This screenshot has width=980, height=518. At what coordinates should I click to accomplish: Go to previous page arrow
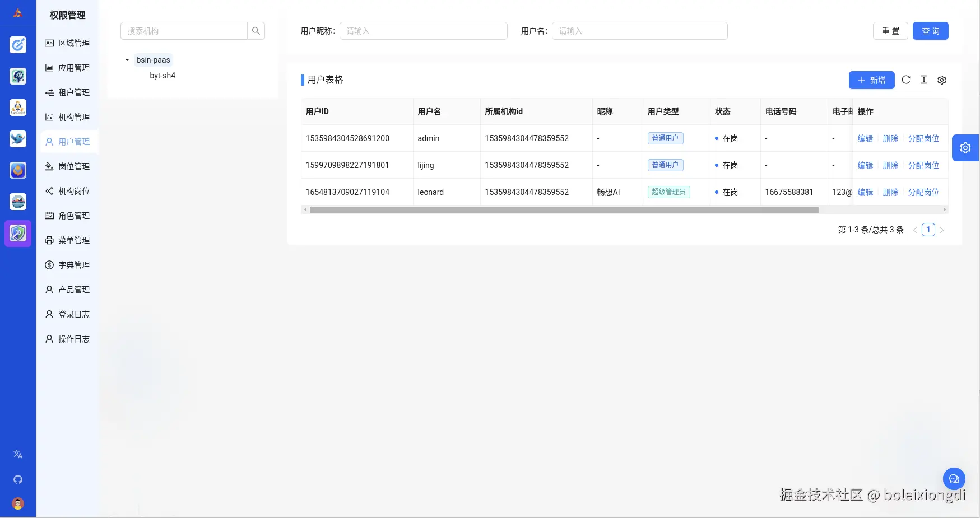[x=915, y=230]
